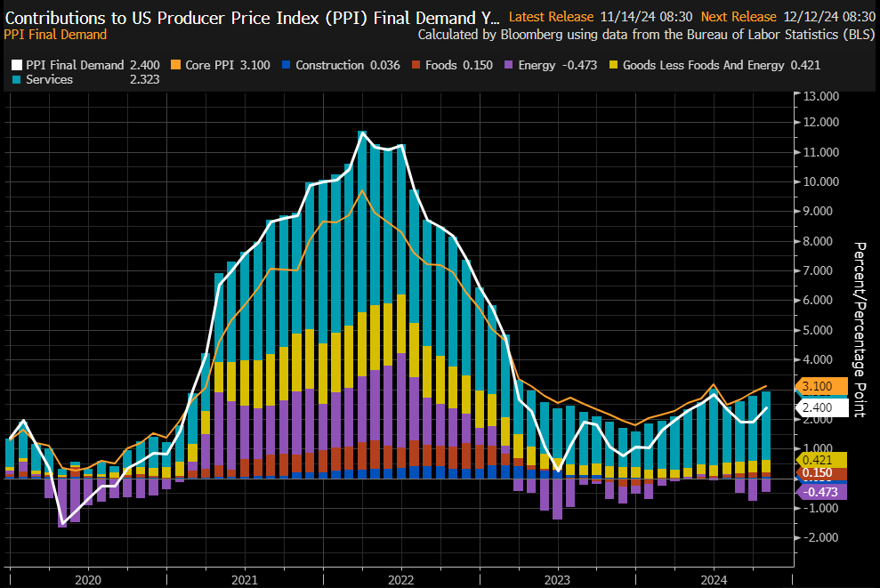Click the 12.000 y-axis tick label
The width and height of the screenshot is (880, 588).
tap(821, 122)
